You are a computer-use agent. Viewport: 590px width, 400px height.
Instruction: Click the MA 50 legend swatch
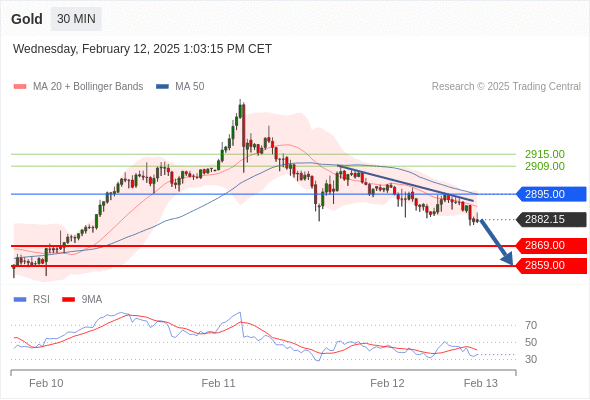(162, 87)
